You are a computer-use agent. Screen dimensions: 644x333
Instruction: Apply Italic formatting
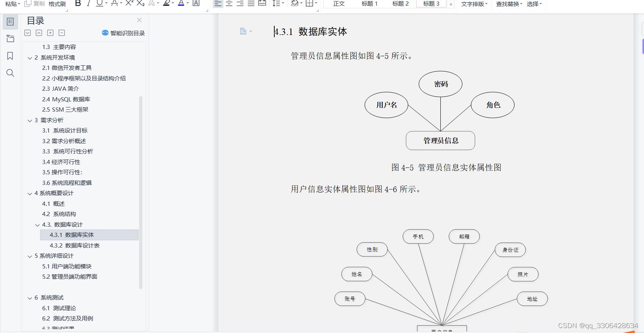click(89, 3)
